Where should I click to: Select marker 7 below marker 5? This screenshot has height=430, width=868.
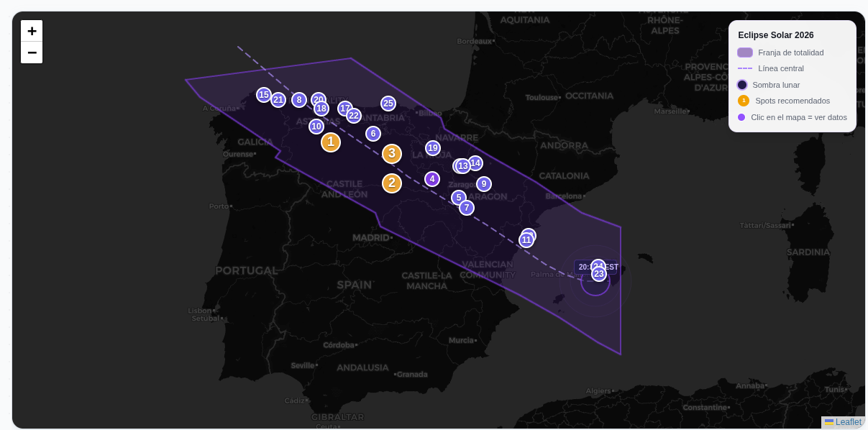tap(467, 207)
